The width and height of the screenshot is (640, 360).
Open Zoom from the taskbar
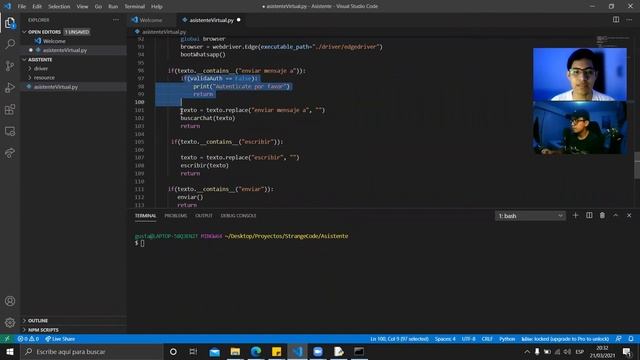coord(318,351)
